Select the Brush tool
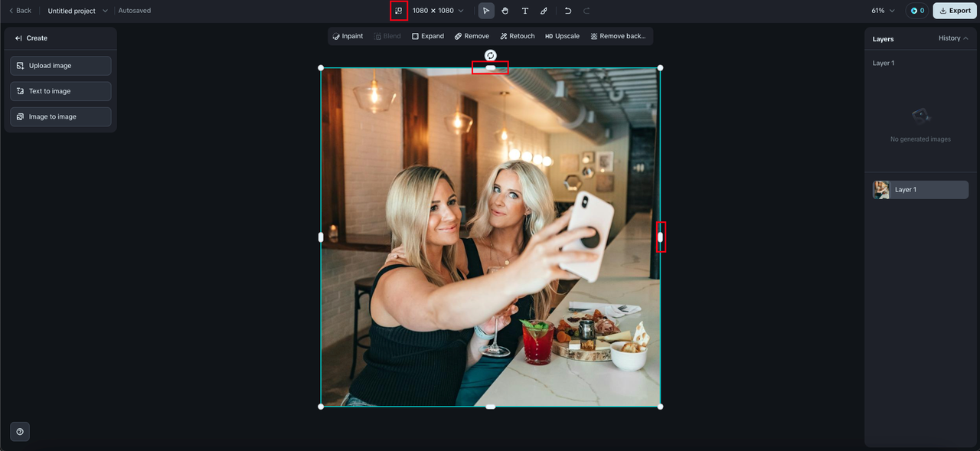Image resolution: width=980 pixels, height=451 pixels. tap(544, 11)
